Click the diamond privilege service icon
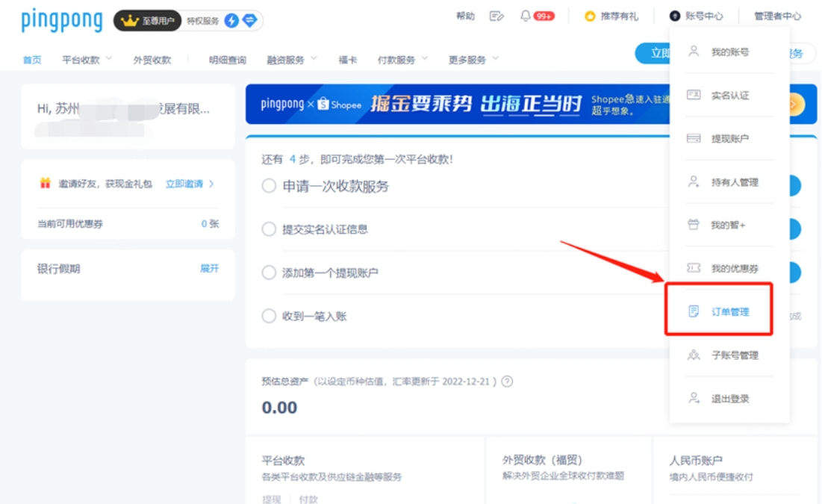822x504 pixels. tap(250, 21)
